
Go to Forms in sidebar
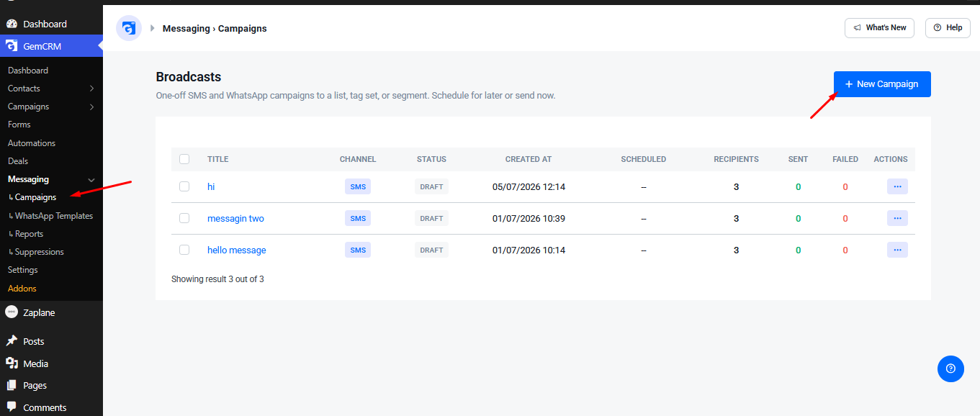(x=19, y=125)
